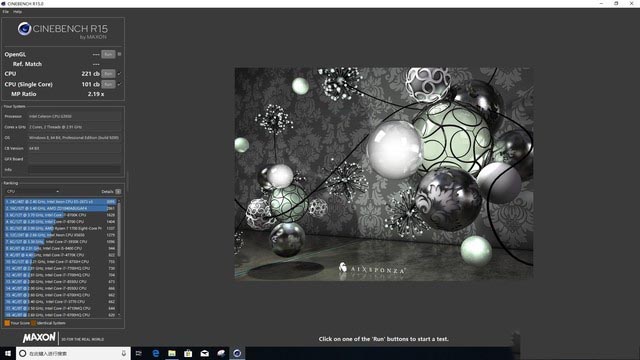640x360 pixels.
Task: Click the CPU score 221 cb
Action: click(90, 73)
